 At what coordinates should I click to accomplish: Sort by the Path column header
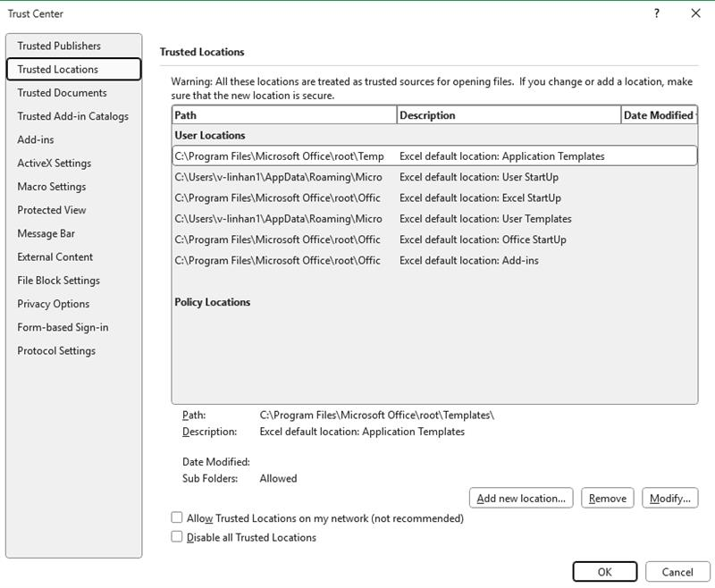click(x=284, y=115)
